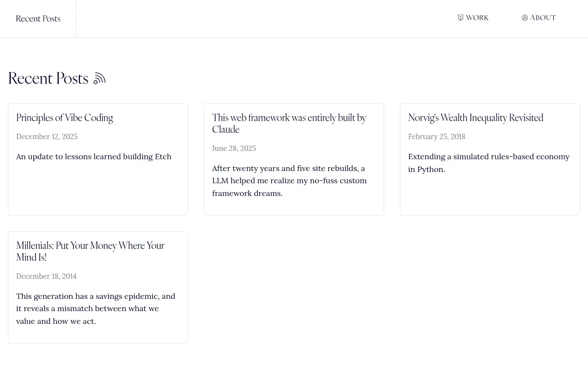Click the June 28, 2025 date text
588x392 pixels.
click(x=234, y=148)
